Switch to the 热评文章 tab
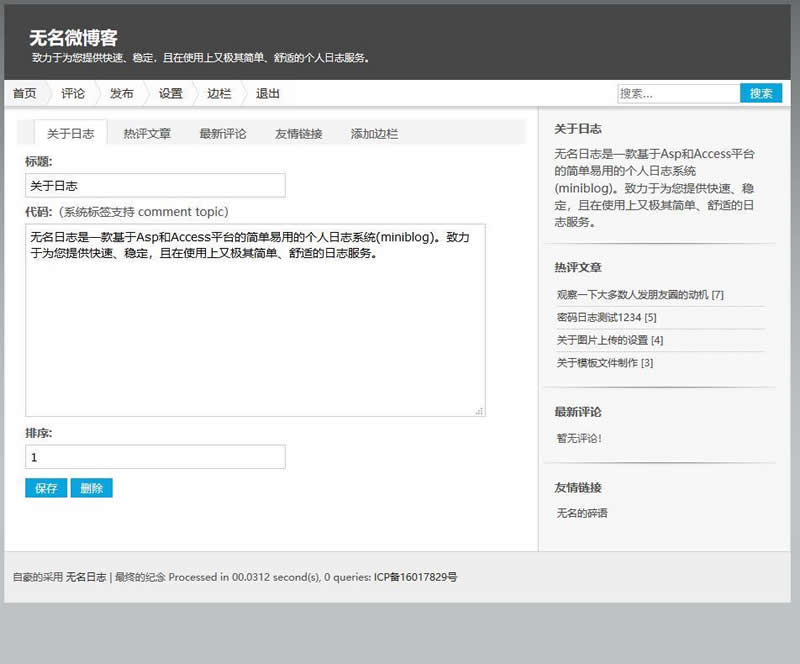This screenshot has width=800, height=664. coord(147,133)
